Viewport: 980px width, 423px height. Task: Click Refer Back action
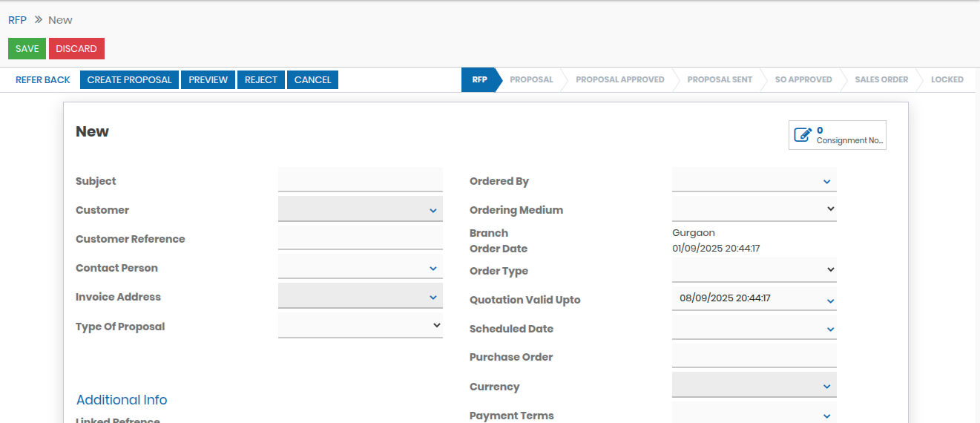pos(43,80)
